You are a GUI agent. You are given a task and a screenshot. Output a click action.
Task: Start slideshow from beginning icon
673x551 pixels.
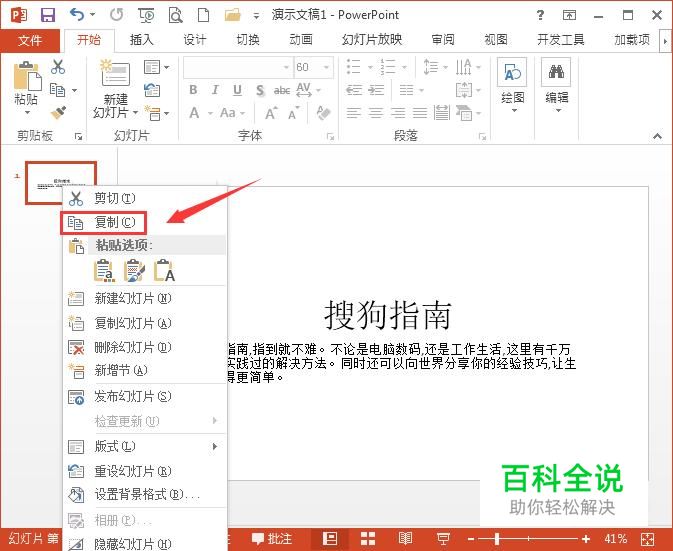click(x=146, y=15)
